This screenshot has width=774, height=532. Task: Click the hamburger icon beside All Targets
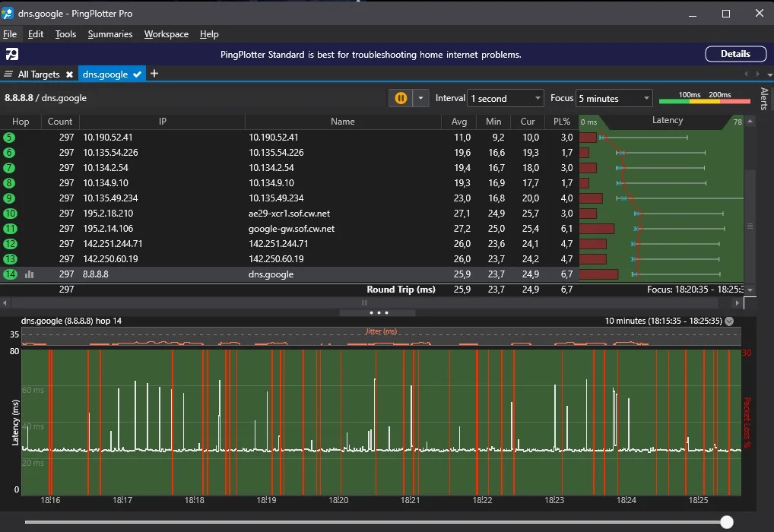8,74
